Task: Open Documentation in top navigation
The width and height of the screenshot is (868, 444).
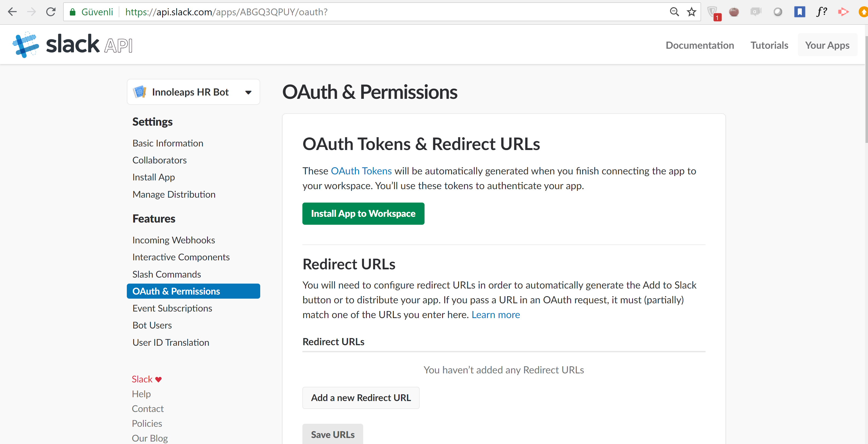Action: click(700, 45)
